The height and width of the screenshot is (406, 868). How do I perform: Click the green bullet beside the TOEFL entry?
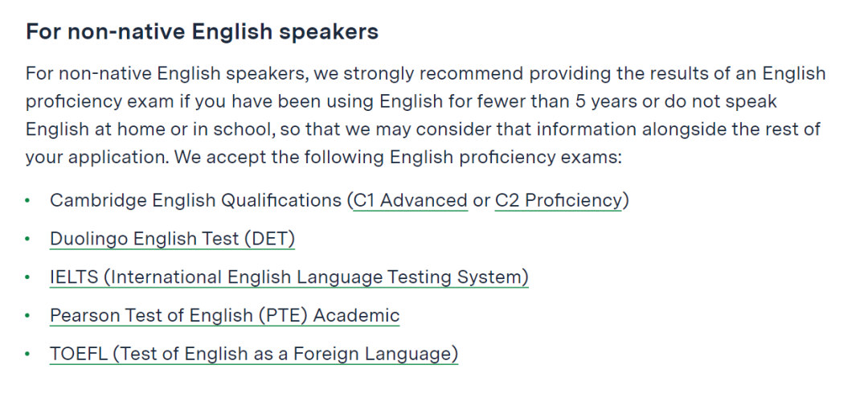coord(27,354)
